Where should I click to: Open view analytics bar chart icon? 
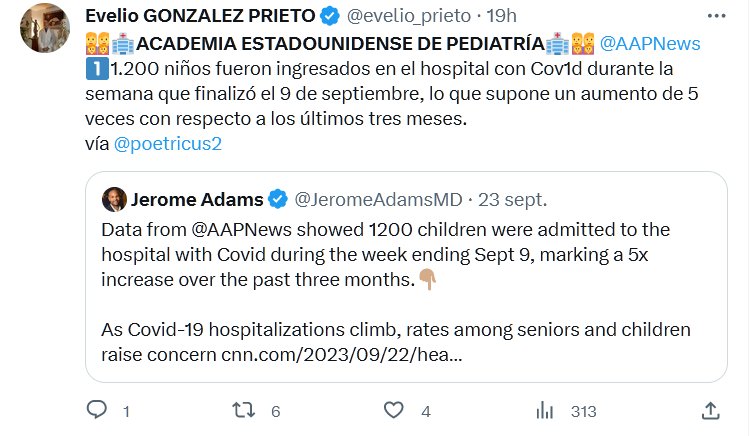click(x=546, y=410)
